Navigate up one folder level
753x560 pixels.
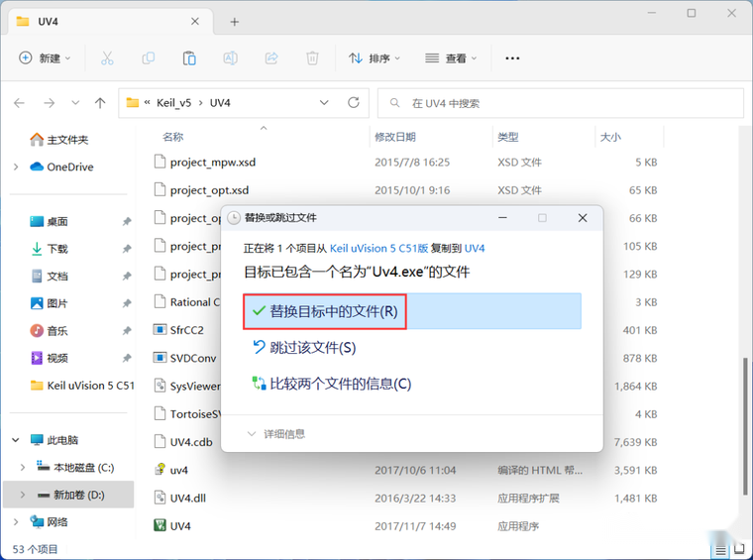tap(100, 103)
